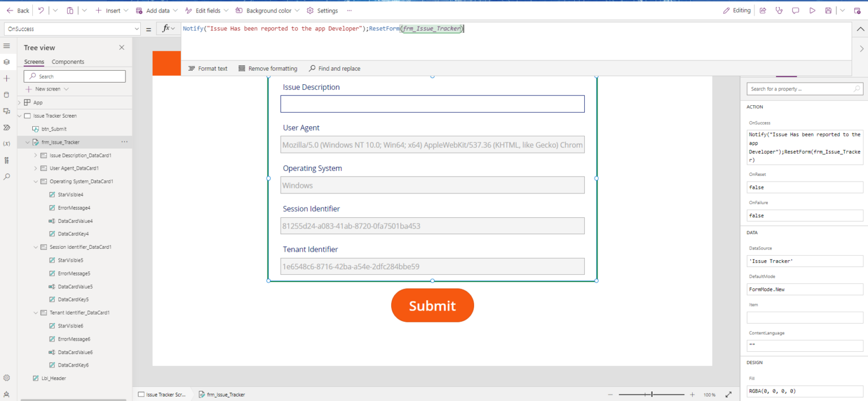This screenshot has width=868, height=401.
Task: Switch to the Components tab
Action: click(68, 62)
